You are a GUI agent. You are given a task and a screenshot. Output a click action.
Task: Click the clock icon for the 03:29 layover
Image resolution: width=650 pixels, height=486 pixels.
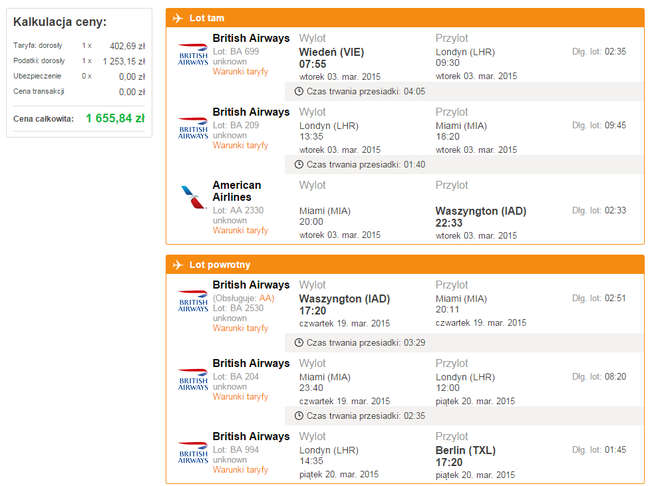298,342
